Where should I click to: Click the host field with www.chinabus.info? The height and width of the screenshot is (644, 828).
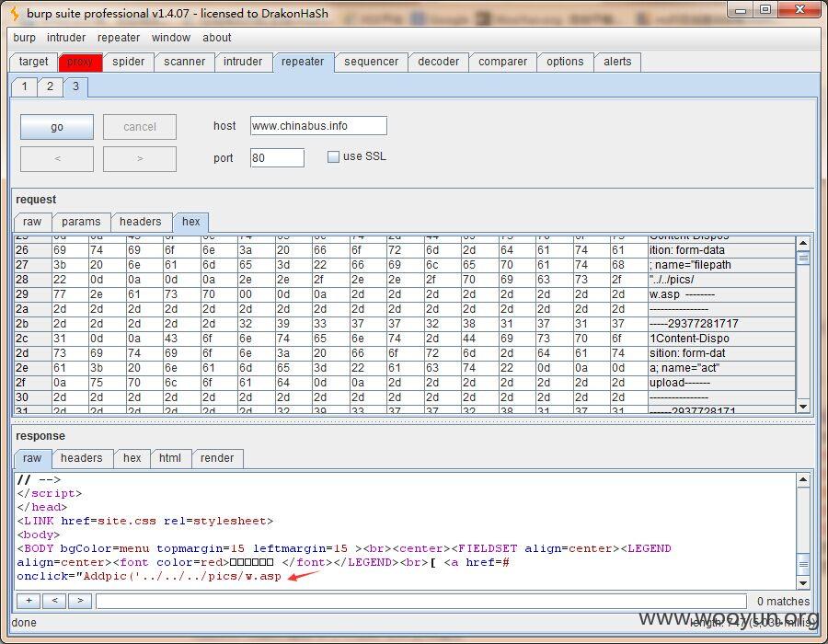coord(318,126)
